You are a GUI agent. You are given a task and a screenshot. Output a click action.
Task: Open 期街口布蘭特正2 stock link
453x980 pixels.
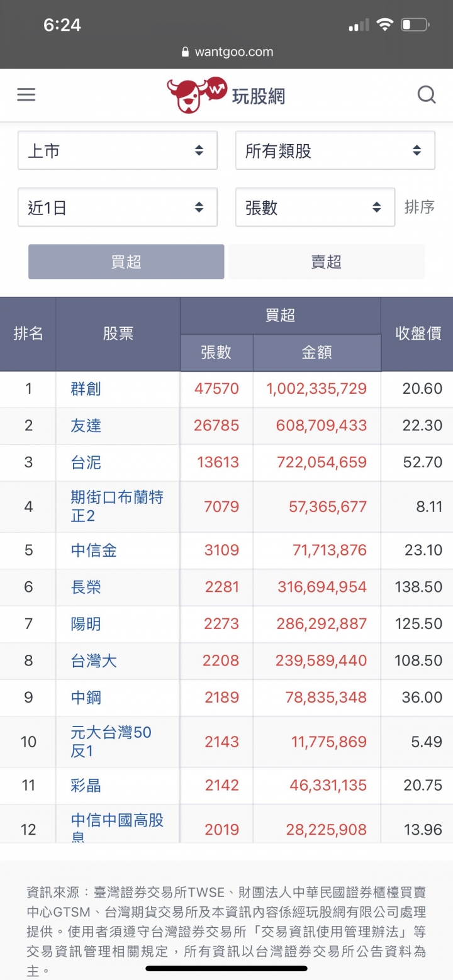(117, 506)
